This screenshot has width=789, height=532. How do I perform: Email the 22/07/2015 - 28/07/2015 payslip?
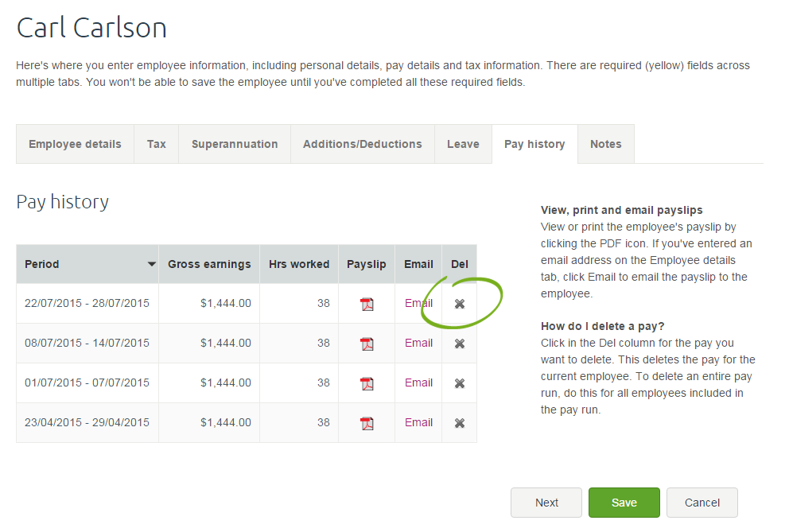click(418, 303)
